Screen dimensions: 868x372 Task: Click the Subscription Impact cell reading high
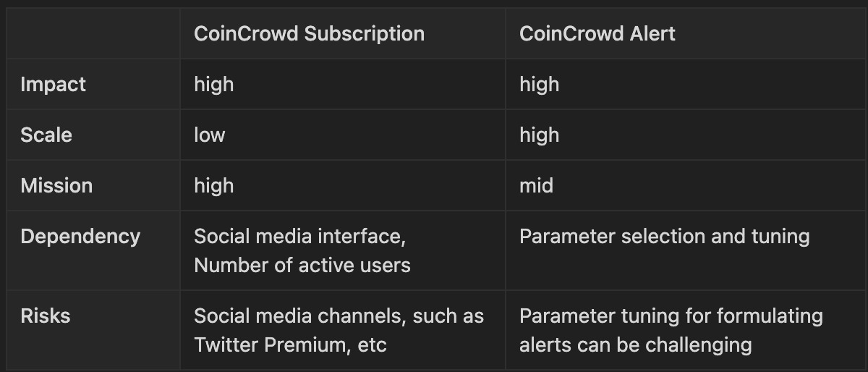tap(214, 85)
